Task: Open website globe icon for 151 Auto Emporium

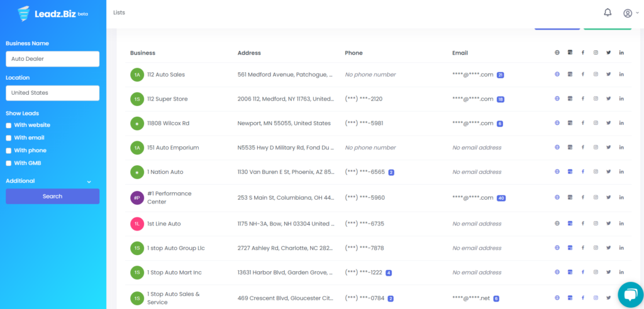Action: (557, 147)
